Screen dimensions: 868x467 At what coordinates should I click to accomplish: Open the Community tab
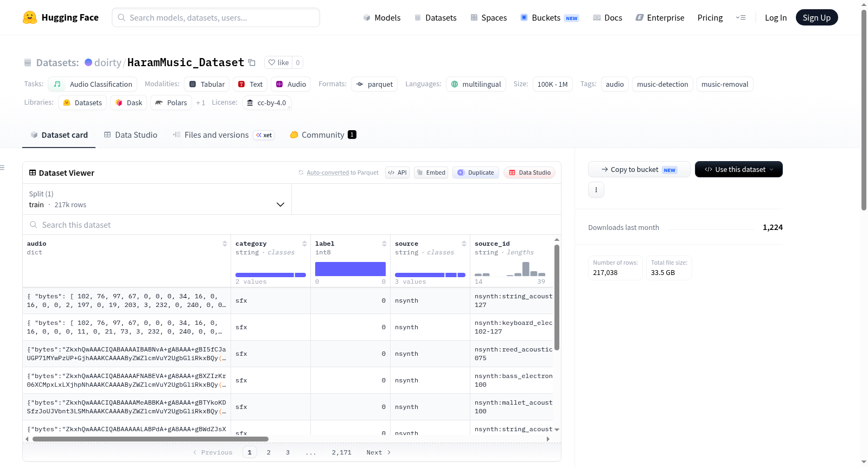pos(323,135)
